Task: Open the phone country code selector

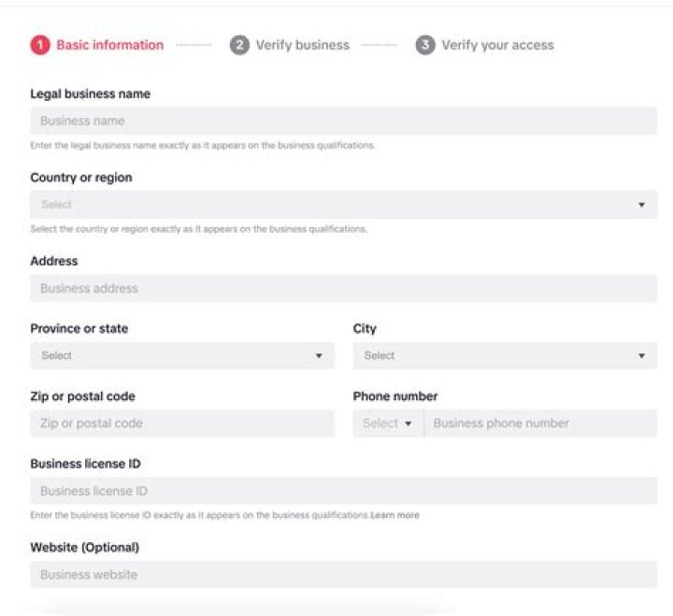Action: tap(388, 423)
